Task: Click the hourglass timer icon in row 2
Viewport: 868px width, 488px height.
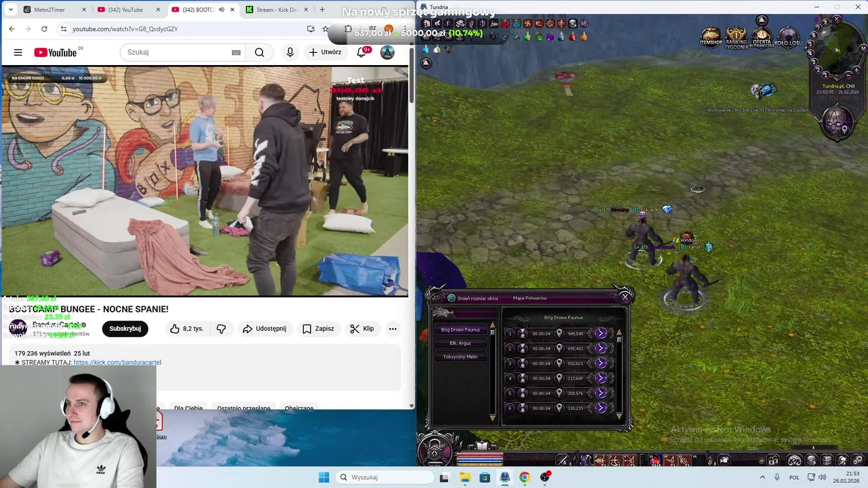Action: click(523, 348)
